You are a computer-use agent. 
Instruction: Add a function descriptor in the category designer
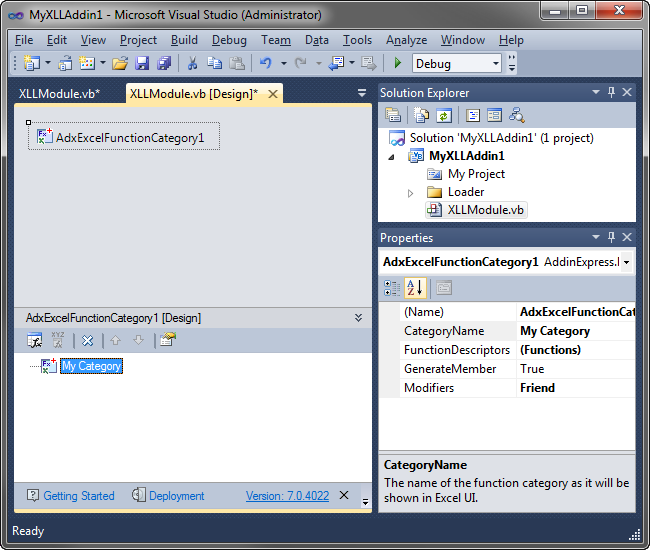click(x=35, y=340)
